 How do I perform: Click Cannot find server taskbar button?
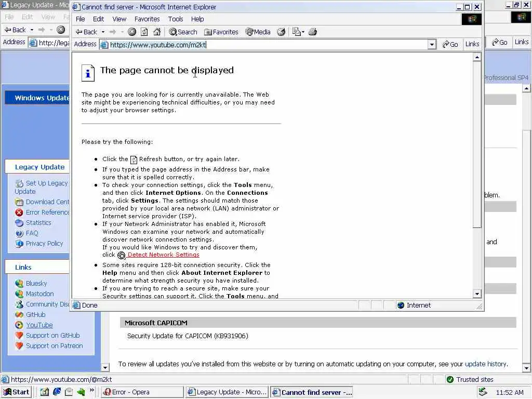312,392
